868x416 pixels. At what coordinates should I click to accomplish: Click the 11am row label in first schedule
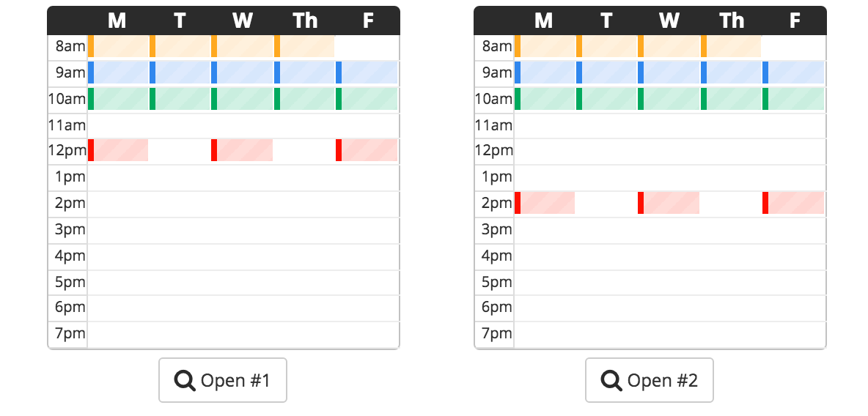(67, 125)
